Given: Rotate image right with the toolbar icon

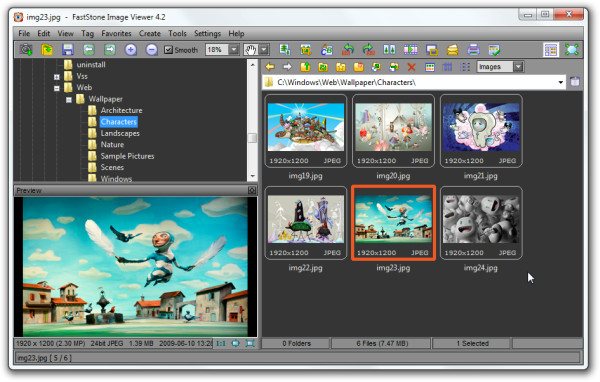Looking at the screenshot, I should tap(368, 49).
